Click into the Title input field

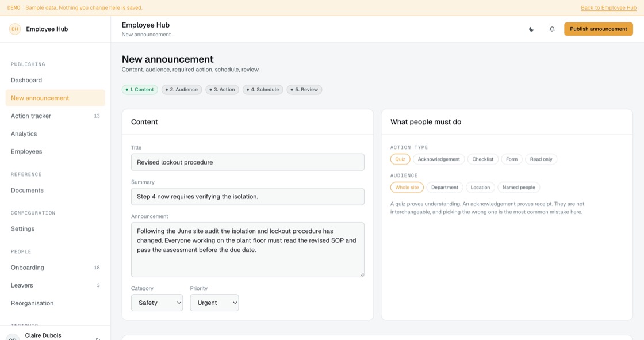tap(248, 162)
